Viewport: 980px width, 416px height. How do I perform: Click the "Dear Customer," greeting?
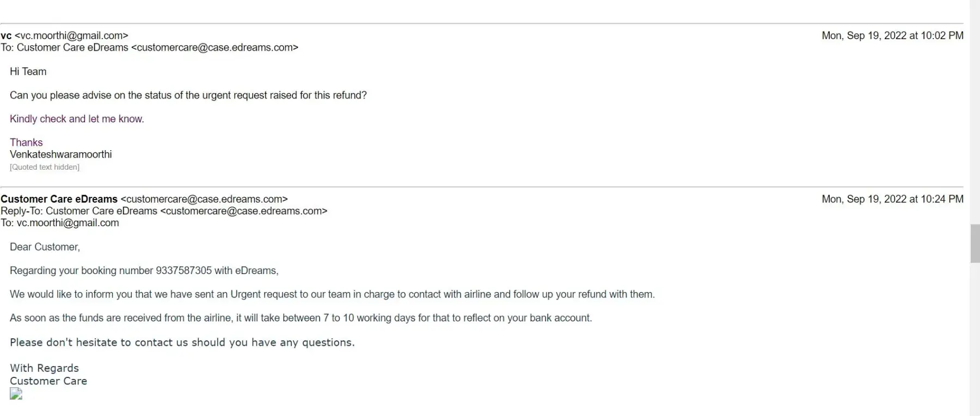pos(45,247)
